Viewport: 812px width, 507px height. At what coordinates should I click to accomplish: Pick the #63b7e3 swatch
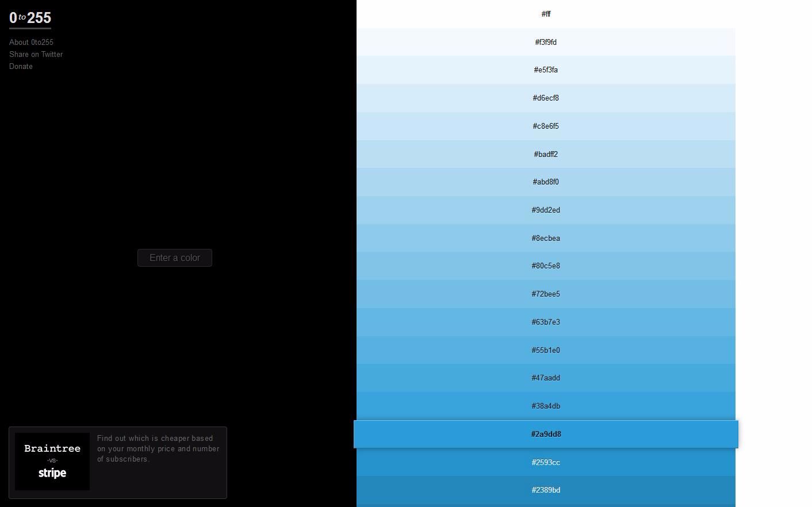[x=546, y=322]
